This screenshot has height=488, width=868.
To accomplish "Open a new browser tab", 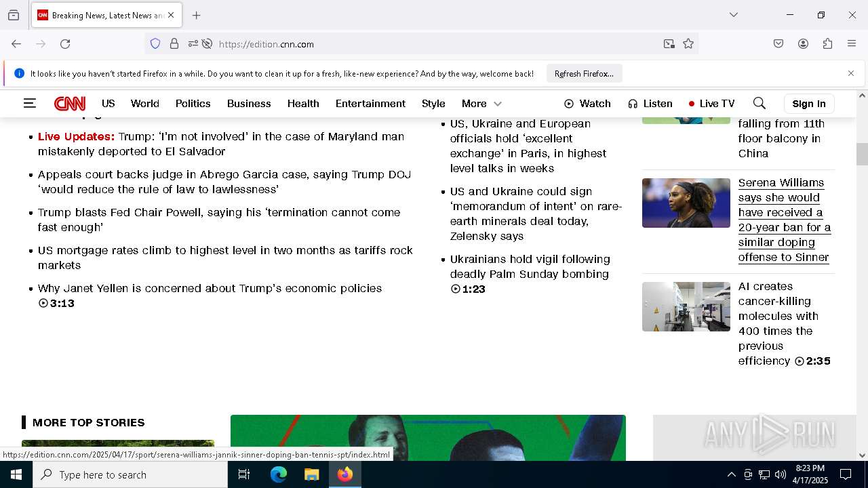I will [x=197, y=15].
